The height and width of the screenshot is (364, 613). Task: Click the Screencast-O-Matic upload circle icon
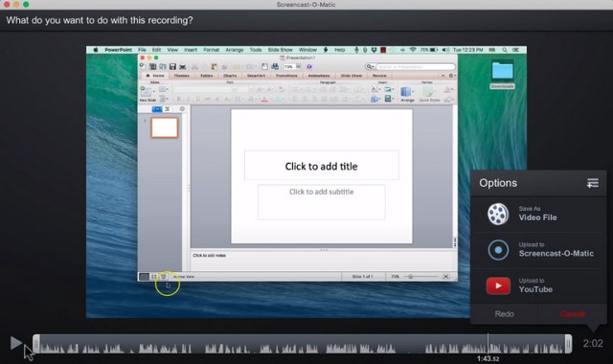[498, 250]
